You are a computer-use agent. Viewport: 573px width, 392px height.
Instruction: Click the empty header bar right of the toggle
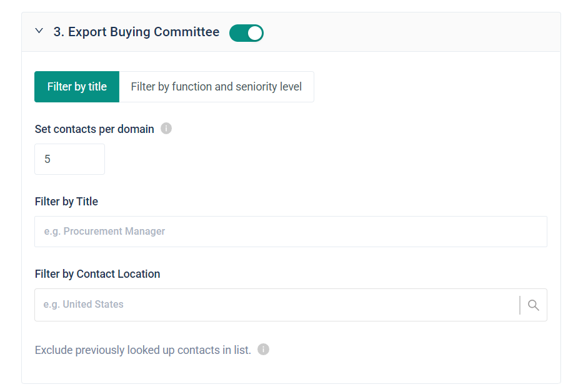click(x=406, y=32)
